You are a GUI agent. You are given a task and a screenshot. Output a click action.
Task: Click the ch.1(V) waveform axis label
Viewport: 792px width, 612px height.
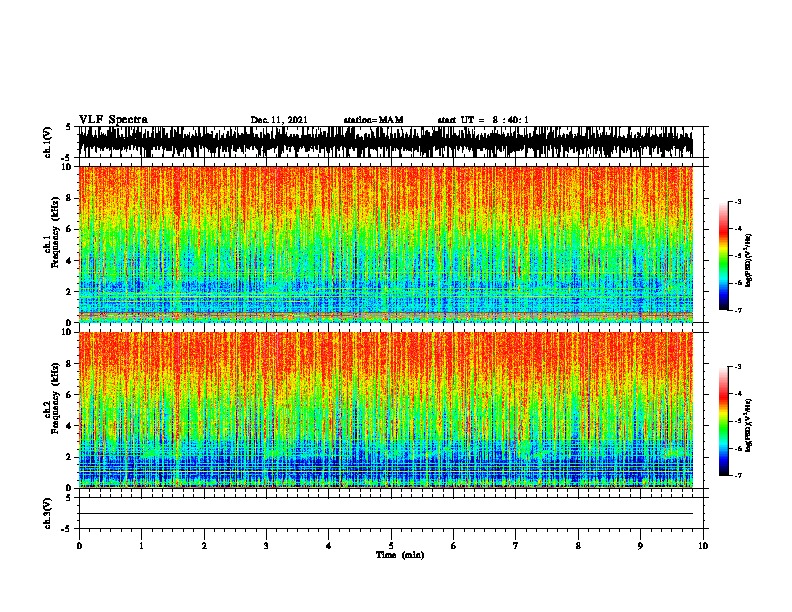(x=48, y=142)
